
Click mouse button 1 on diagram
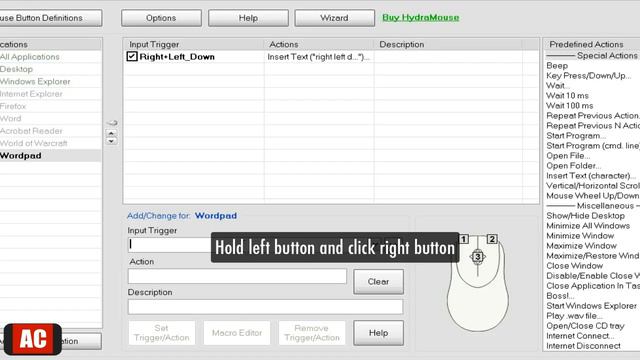click(x=464, y=239)
